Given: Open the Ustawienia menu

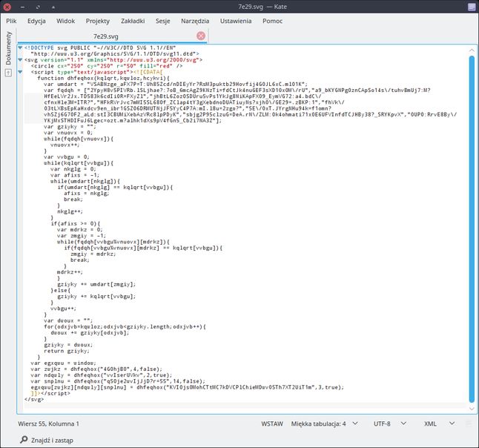Looking at the screenshot, I should click(x=236, y=21).
